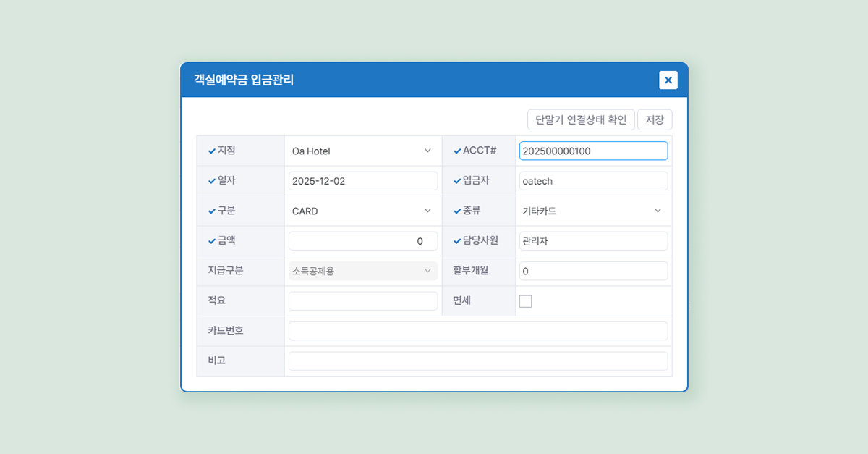
Task: Click the 입금자 field containing oatech
Action: 593,181
